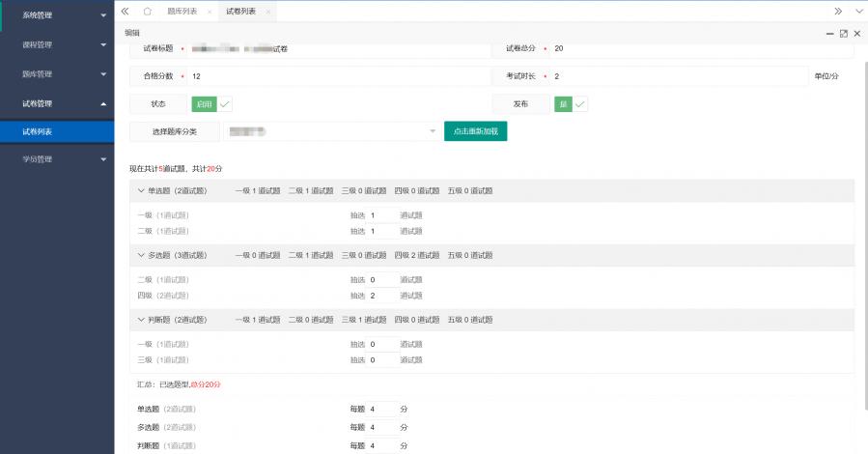Click 多选题 四级 抽选 number field
The height and width of the screenshot is (454, 868).
[x=383, y=296]
